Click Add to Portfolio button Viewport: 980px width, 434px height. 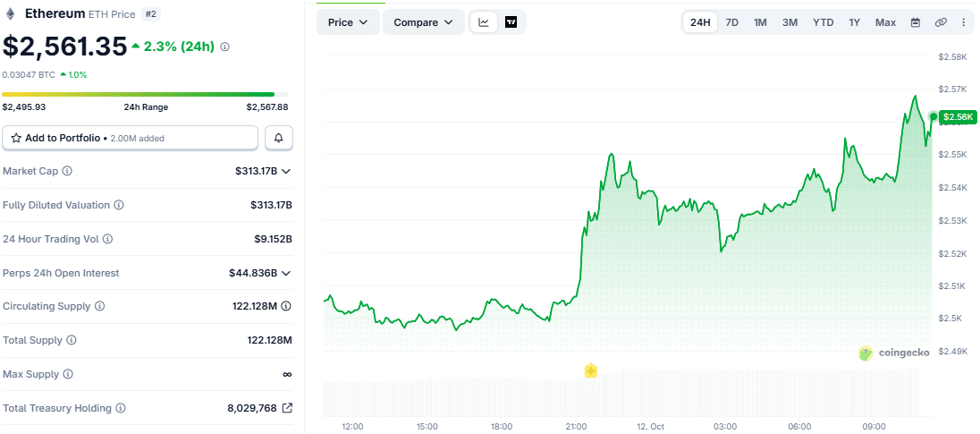coord(130,138)
